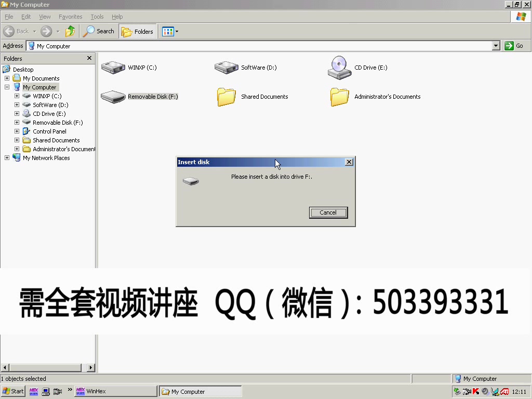The width and height of the screenshot is (532, 399).
Task: Open the Favorites menu
Action: tap(70, 17)
